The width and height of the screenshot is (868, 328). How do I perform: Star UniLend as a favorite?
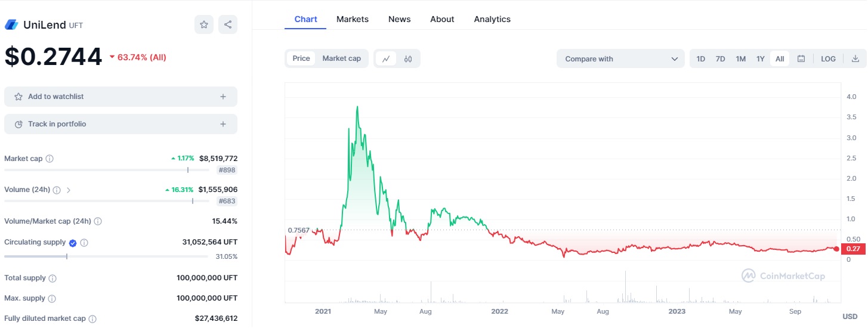(204, 24)
